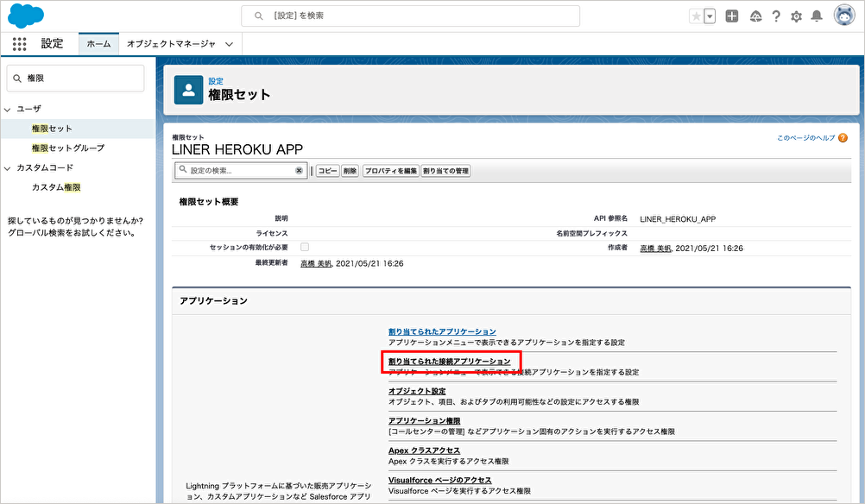
Task: Click the 設定の検索 input field
Action: click(x=241, y=170)
